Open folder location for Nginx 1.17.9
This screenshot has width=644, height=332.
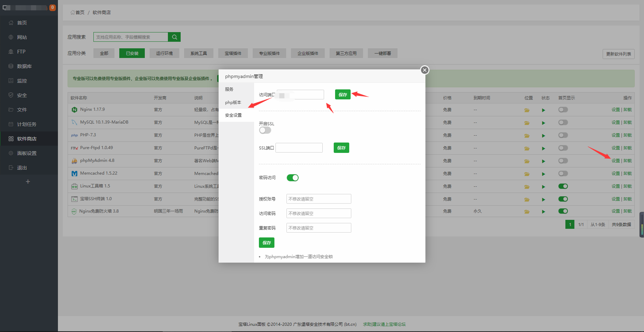[527, 110]
